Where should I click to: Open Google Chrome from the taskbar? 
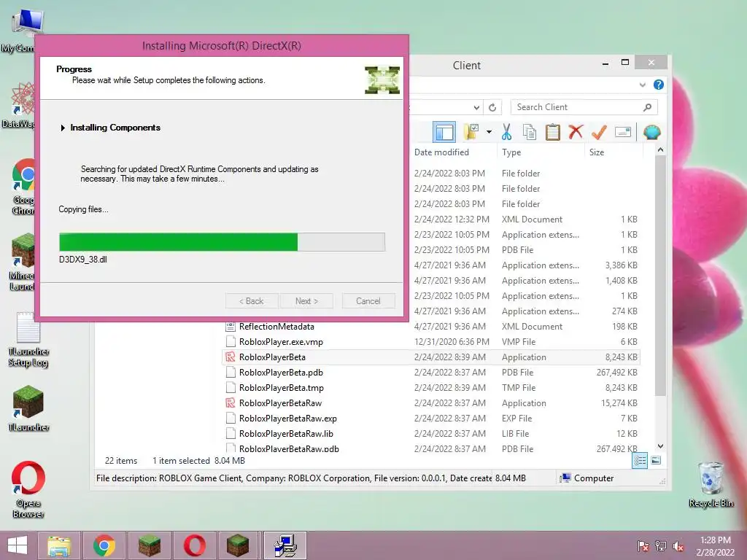point(104,545)
